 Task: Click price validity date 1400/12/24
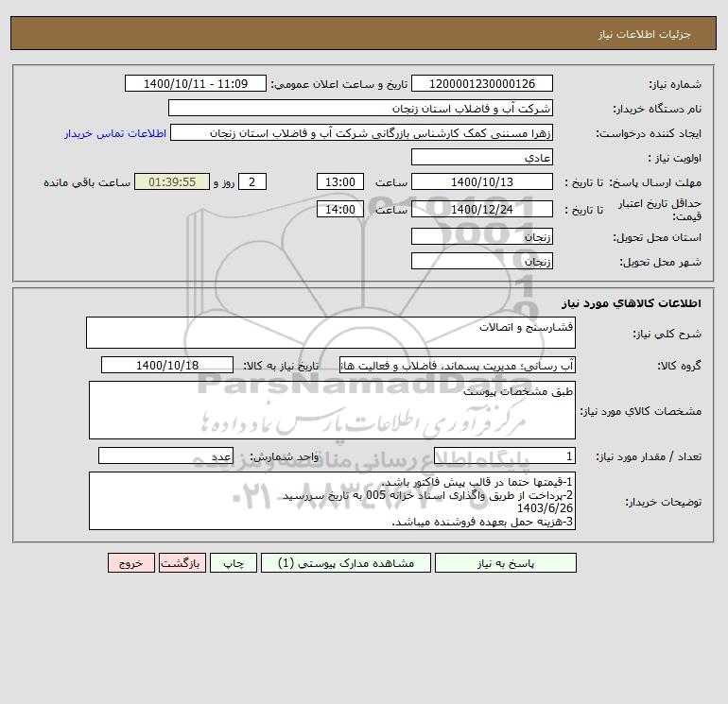pos(482,209)
